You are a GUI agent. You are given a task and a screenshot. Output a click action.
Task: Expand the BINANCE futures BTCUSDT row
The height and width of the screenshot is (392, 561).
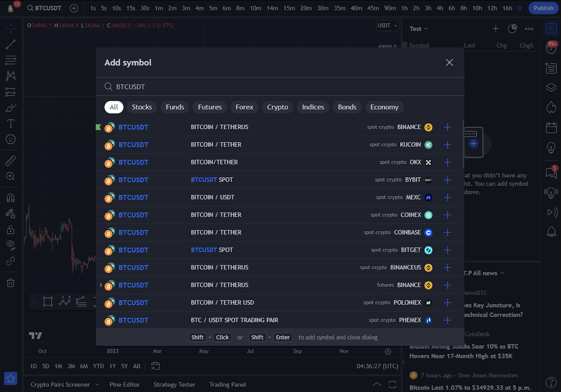pos(101,285)
